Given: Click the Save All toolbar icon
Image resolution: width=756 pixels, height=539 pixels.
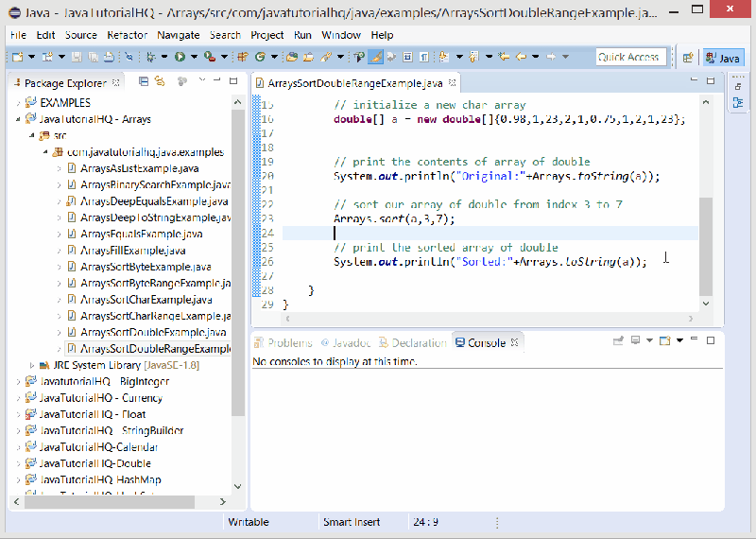Looking at the screenshot, I should click(93, 57).
